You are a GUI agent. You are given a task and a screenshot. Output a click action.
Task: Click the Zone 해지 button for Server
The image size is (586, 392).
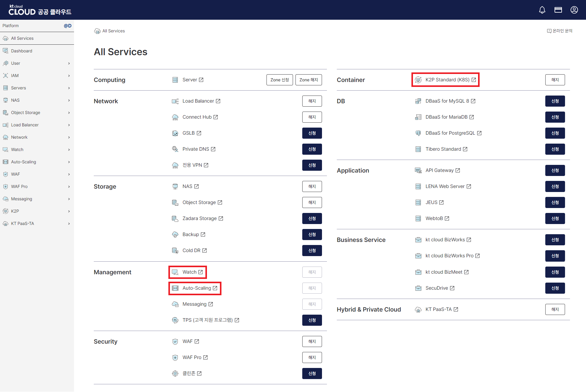308,80
